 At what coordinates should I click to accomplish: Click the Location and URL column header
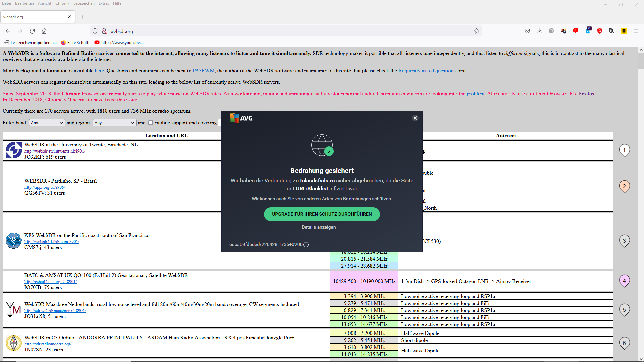[166, 135]
